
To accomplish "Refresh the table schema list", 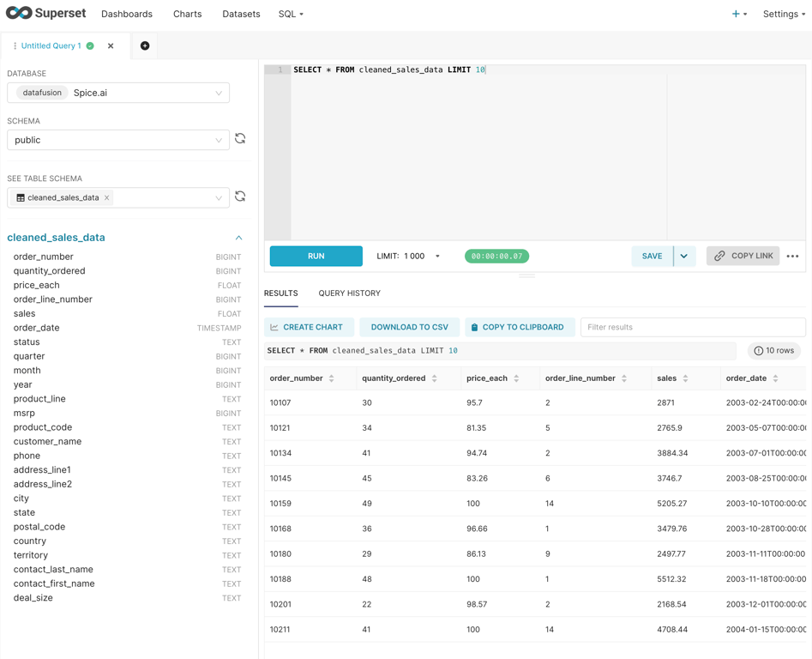I will click(240, 196).
